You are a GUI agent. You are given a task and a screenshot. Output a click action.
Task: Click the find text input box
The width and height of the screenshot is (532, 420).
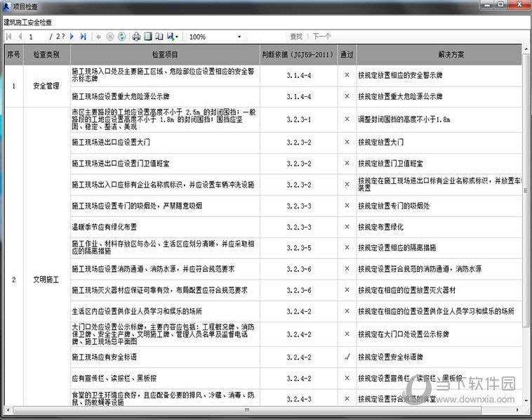click(268, 37)
